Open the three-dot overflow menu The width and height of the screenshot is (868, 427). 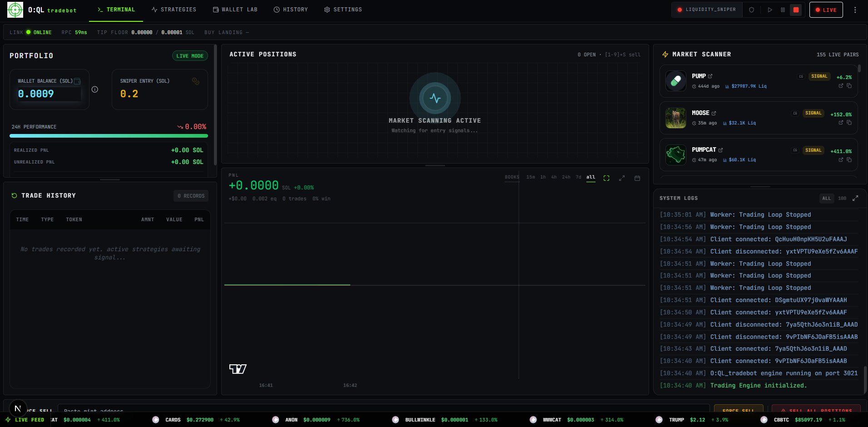click(x=855, y=10)
